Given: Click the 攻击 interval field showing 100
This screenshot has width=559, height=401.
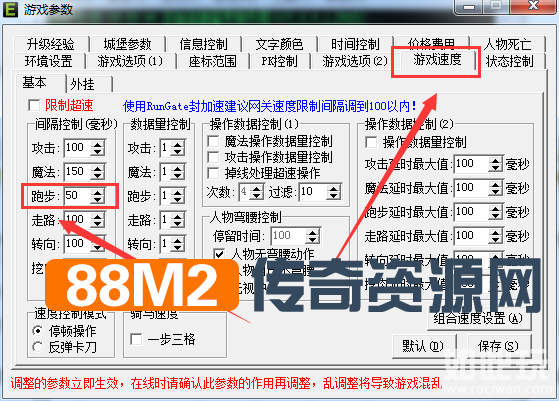Looking at the screenshot, I should click(x=77, y=148).
